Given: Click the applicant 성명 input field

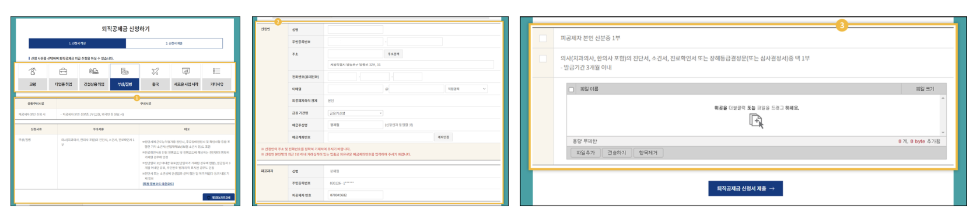Looking at the screenshot, I should click(x=355, y=29).
